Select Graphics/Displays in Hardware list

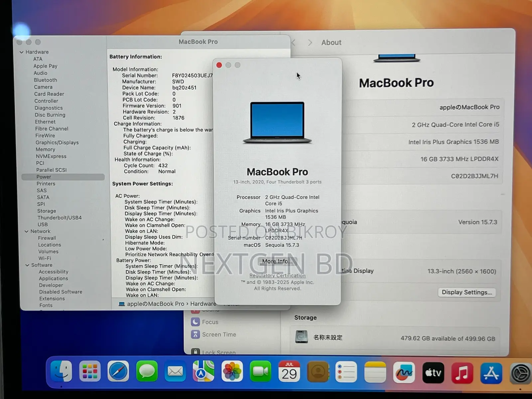pos(57,143)
